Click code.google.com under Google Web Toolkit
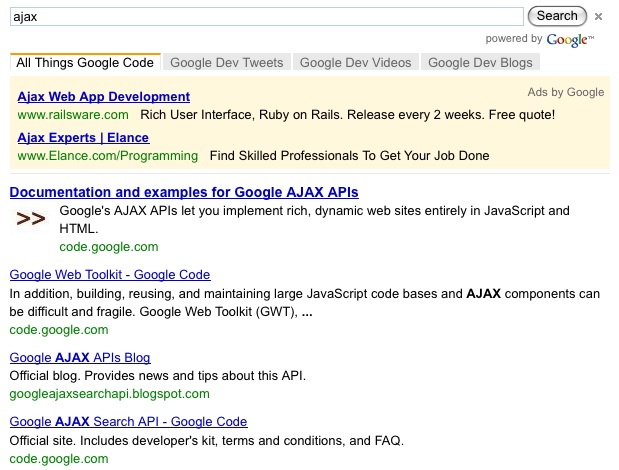 pos(59,329)
